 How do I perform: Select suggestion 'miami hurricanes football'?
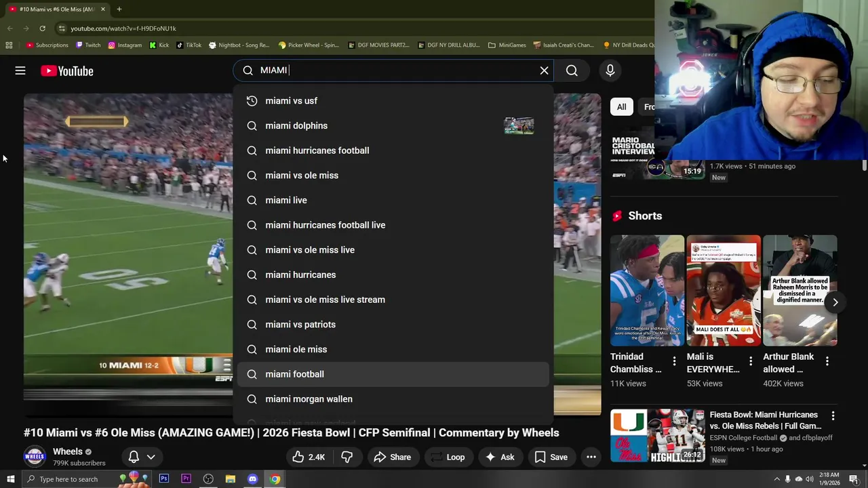pos(393,150)
